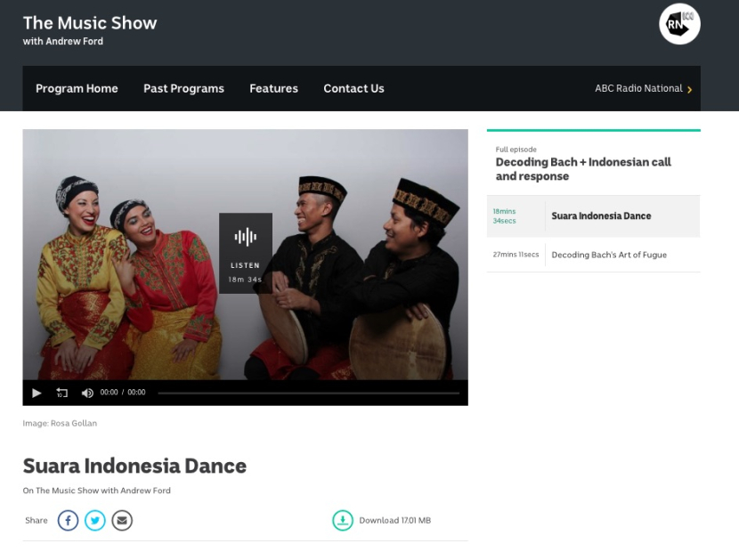Switch to Program Home

click(77, 88)
